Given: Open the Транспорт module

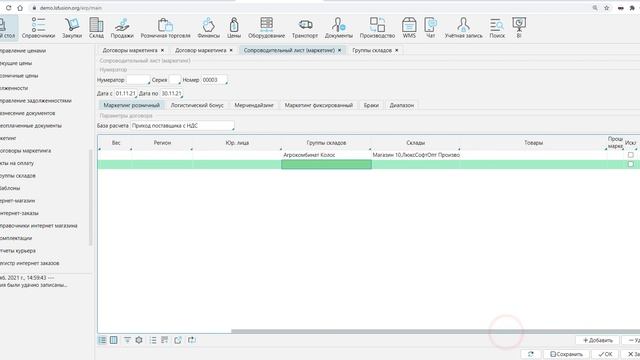Looking at the screenshot, I should tap(305, 28).
